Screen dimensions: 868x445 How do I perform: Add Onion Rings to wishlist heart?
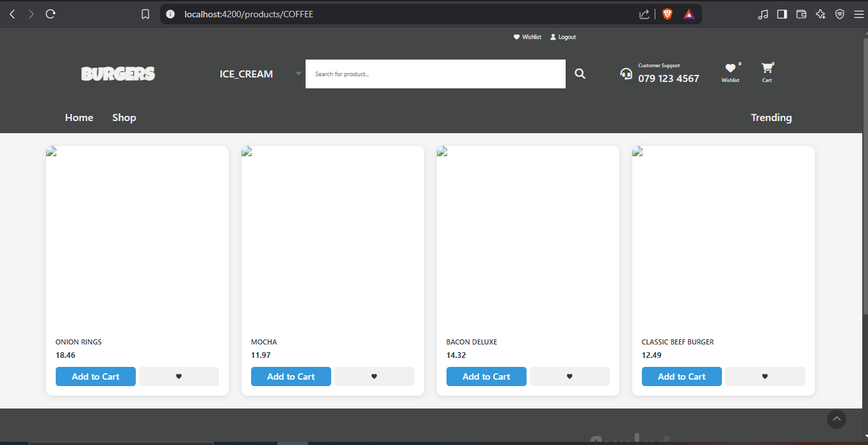coord(179,376)
